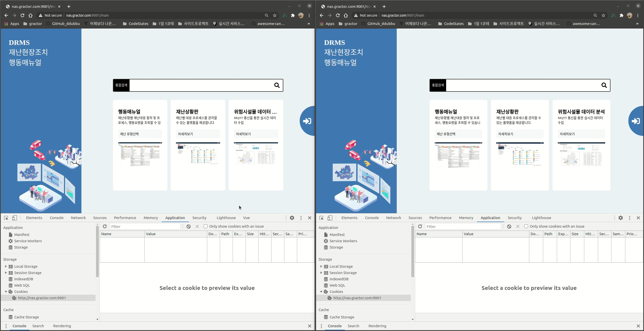Clear all cookies via block icon

tap(188, 226)
